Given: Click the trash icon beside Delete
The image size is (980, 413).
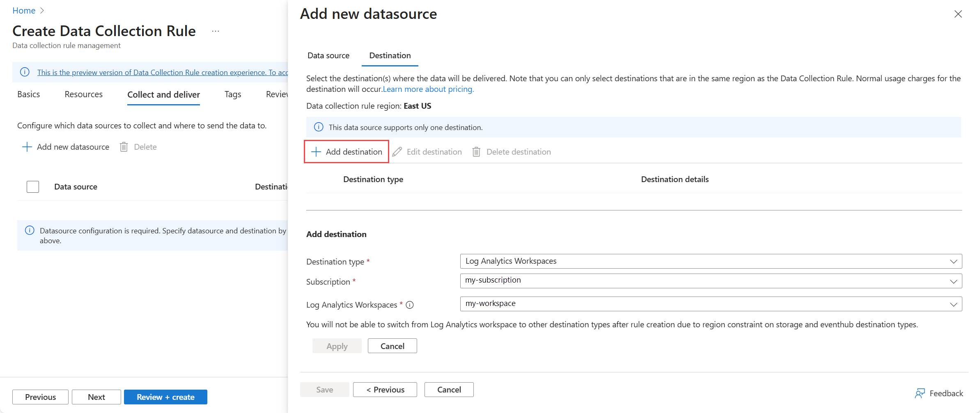Looking at the screenshot, I should (x=124, y=147).
